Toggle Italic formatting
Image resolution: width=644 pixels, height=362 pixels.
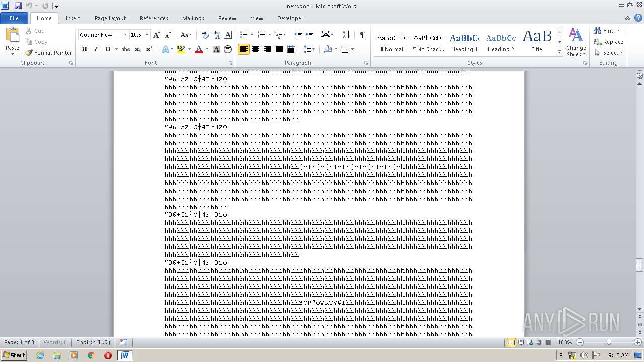coord(96,49)
